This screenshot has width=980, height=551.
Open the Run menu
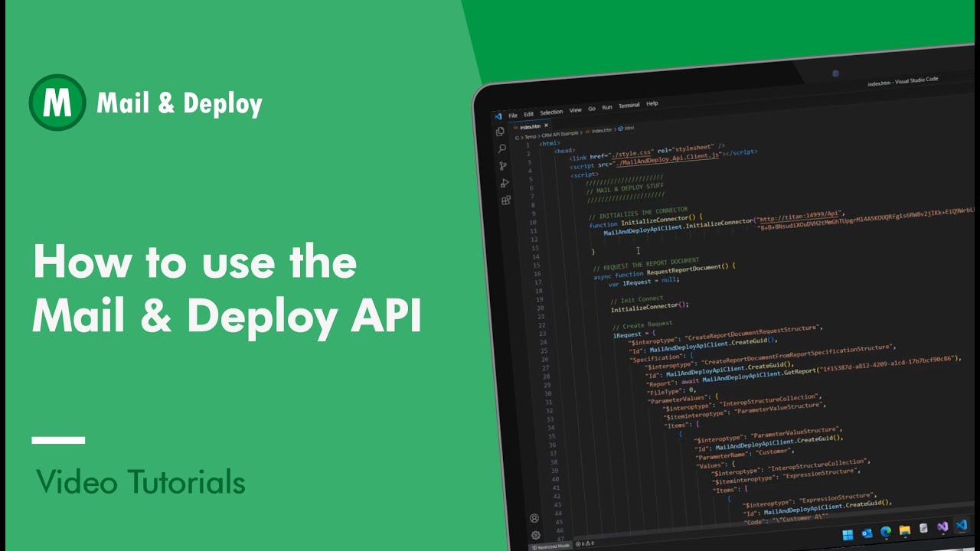607,107
